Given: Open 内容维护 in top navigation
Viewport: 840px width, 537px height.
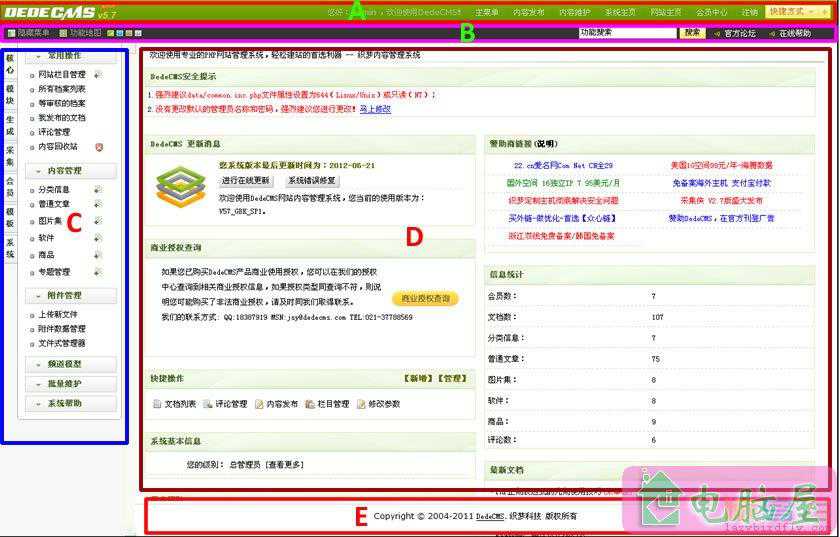Looking at the screenshot, I should (x=575, y=12).
